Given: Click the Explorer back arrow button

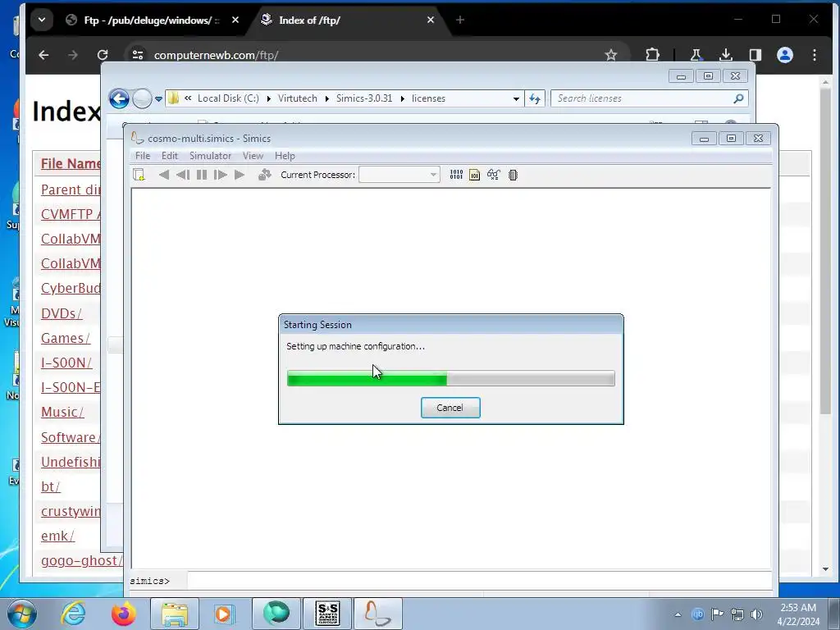Looking at the screenshot, I should (x=119, y=98).
